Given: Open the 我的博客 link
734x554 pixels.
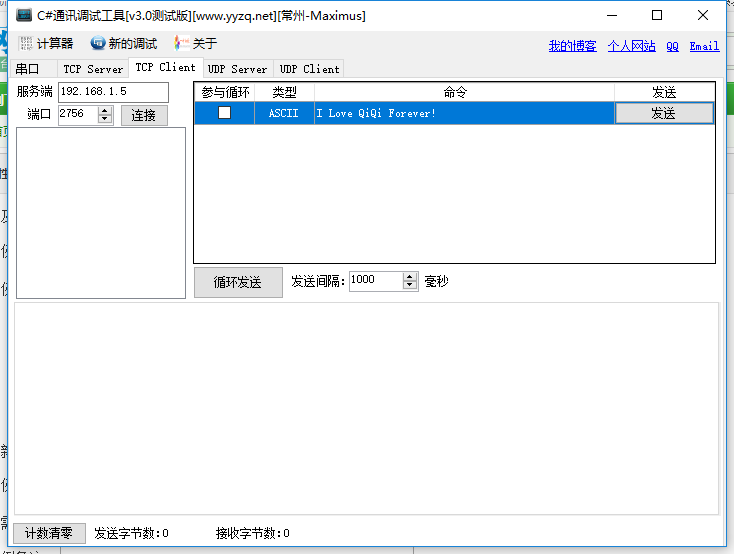Looking at the screenshot, I should (x=573, y=46).
